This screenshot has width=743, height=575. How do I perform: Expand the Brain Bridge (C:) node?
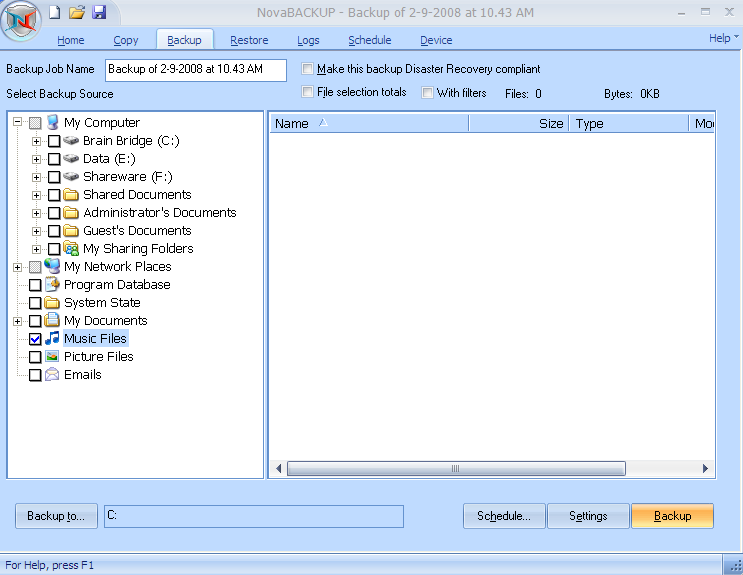pos(36,141)
